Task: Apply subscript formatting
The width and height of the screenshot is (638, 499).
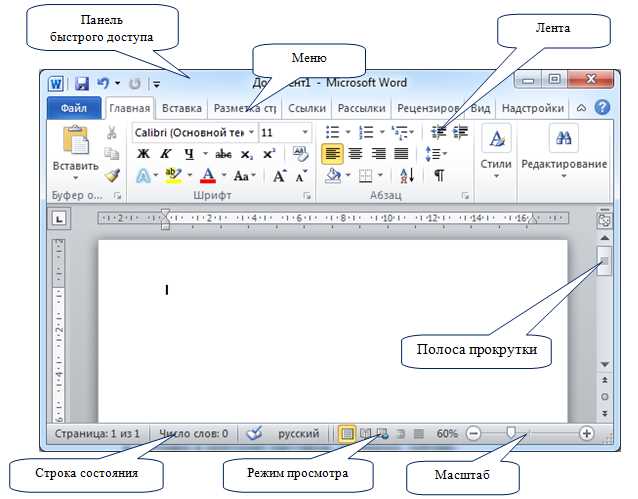Action: (247, 154)
